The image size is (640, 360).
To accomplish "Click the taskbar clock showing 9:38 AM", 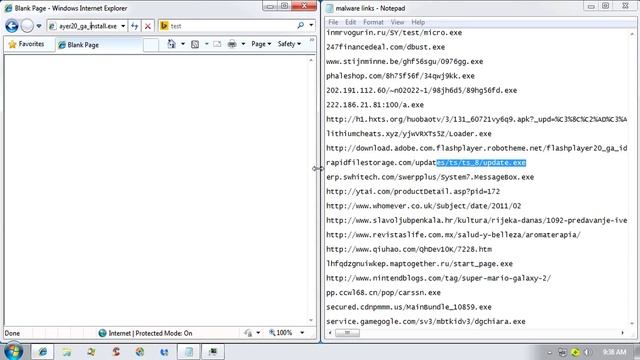I will (614, 352).
